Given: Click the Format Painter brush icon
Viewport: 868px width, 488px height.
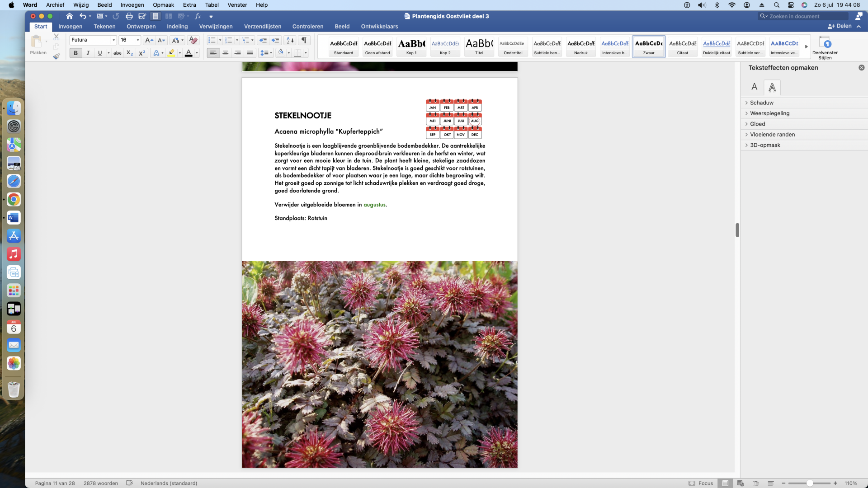Looking at the screenshot, I should pyautogui.click(x=56, y=56).
